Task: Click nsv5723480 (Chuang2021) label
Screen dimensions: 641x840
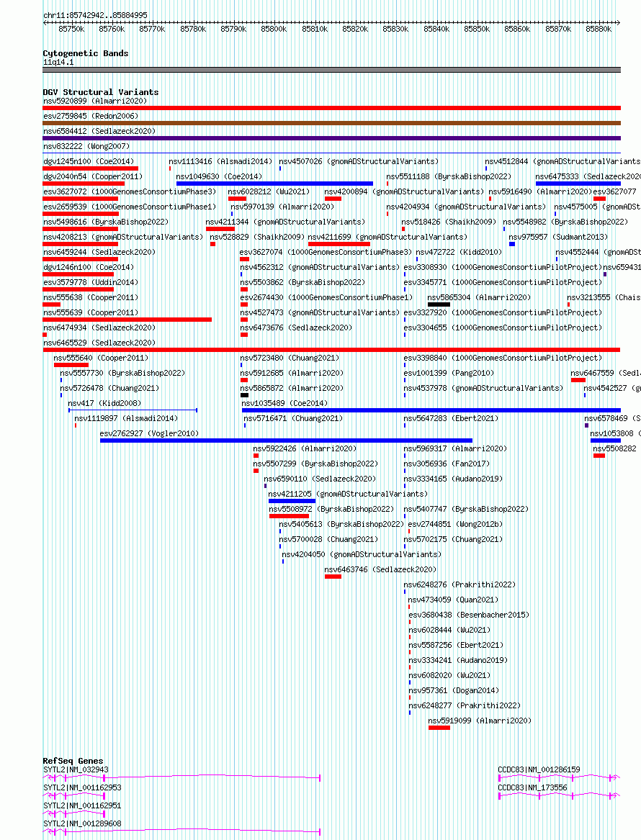Action: click(290, 358)
